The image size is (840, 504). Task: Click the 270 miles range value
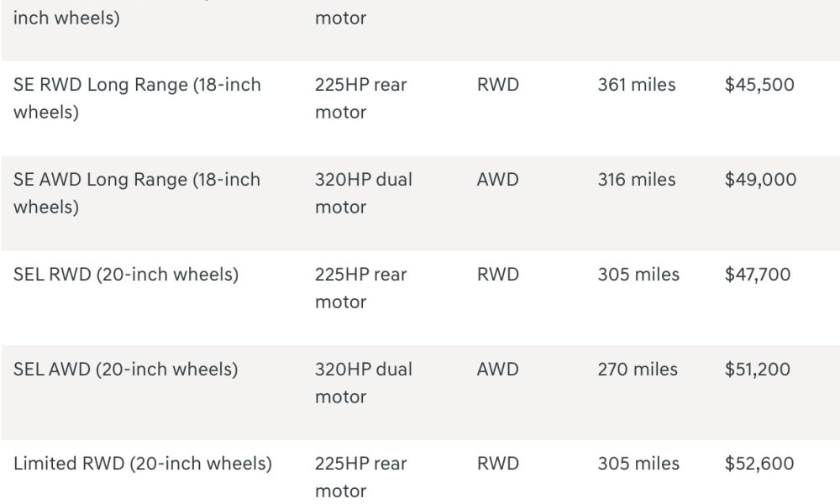pyautogui.click(x=638, y=369)
